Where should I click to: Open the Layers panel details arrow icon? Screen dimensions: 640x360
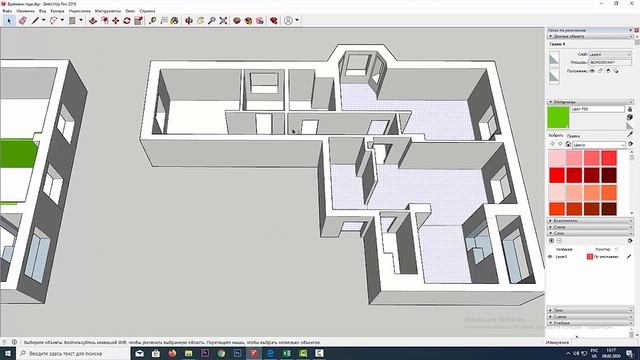coord(630,241)
